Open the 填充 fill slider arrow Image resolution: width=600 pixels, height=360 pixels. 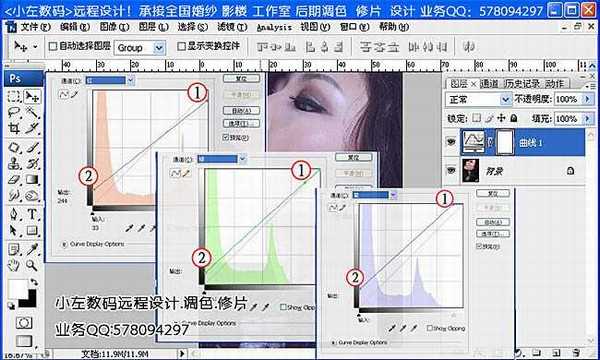click(x=588, y=119)
